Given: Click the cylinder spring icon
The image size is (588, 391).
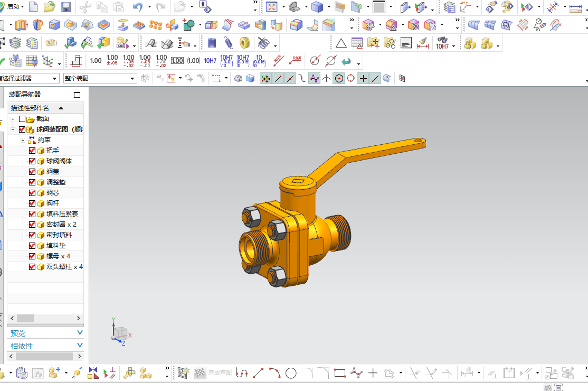Looking at the screenshot, I should point(212,43).
